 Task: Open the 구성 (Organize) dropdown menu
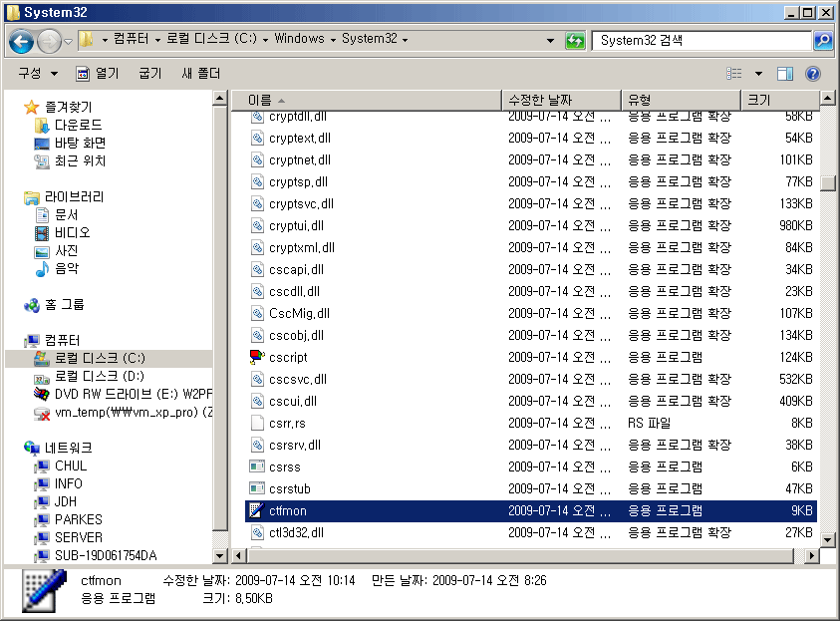38,74
